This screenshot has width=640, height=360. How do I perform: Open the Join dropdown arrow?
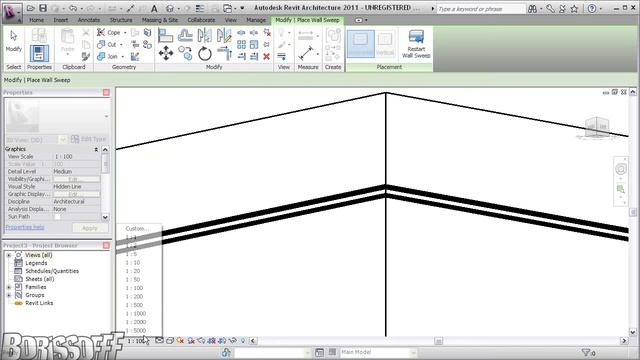pos(122,56)
